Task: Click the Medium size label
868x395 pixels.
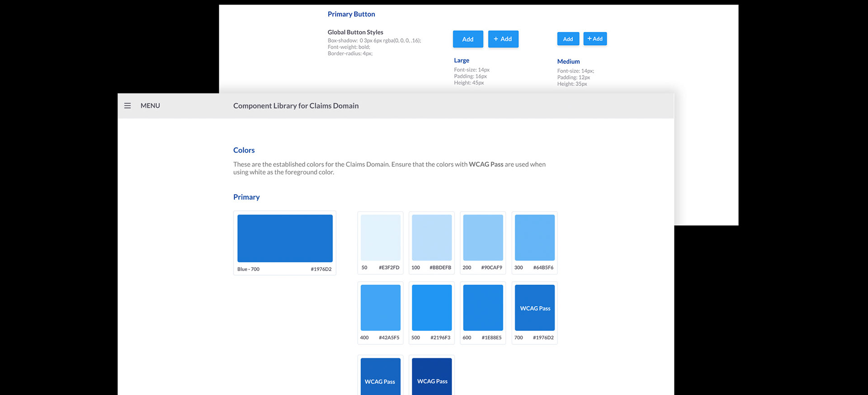Action: 568,62
